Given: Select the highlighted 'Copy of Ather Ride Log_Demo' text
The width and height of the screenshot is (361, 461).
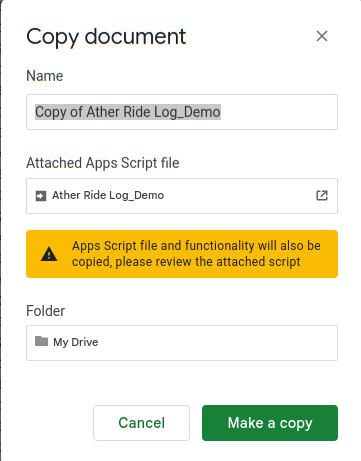Looking at the screenshot, I should click(x=128, y=112).
